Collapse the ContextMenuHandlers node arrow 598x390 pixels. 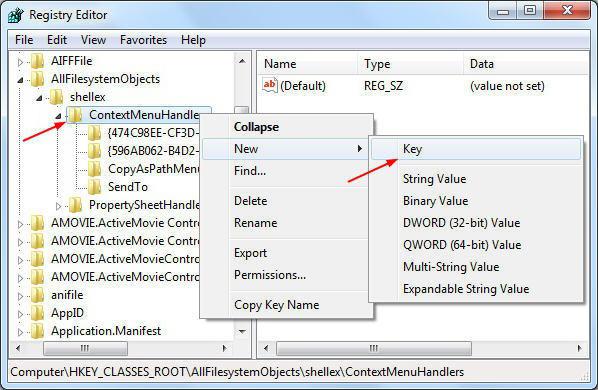click(x=58, y=116)
